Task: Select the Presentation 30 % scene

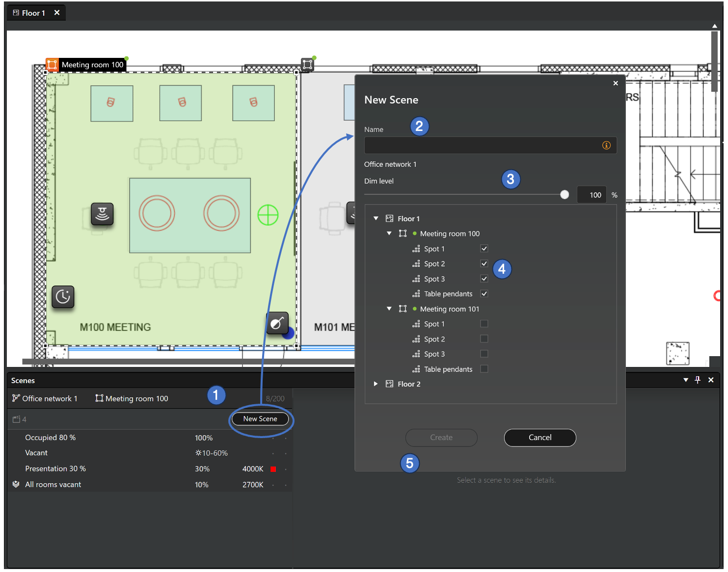Action: click(x=150, y=468)
